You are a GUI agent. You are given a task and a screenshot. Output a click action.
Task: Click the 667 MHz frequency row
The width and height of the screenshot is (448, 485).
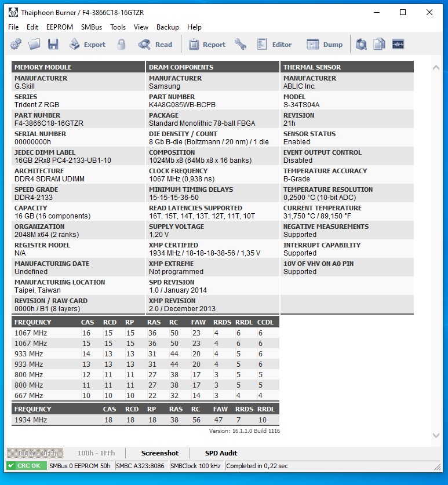145,396
